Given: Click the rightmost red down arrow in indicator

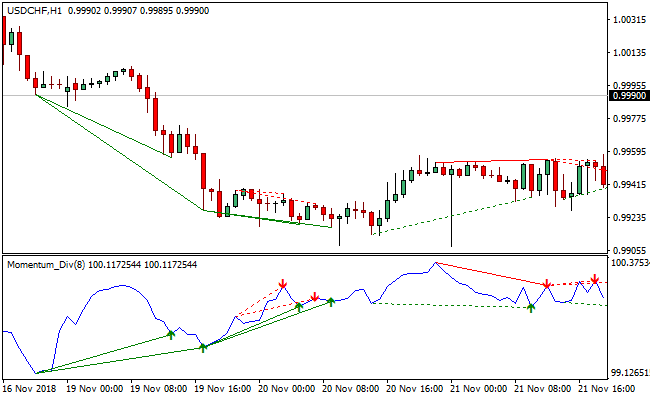Looking at the screenshot, I should point(595,279).
